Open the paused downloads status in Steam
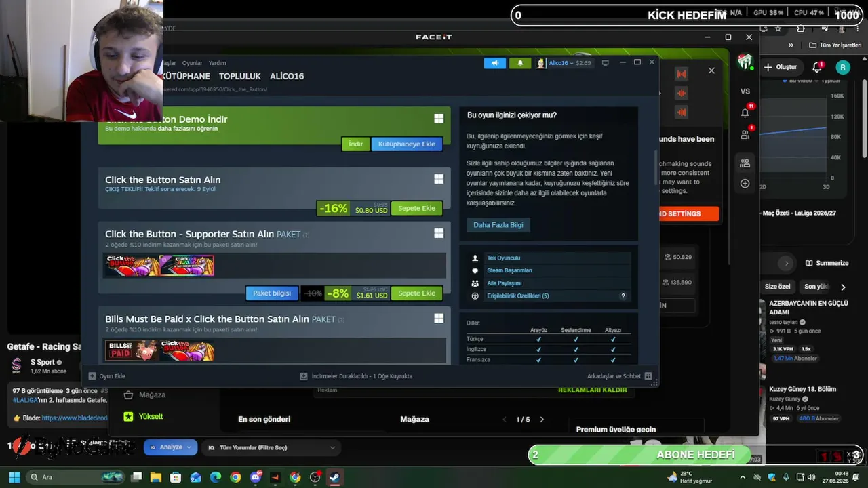This screenshot has width=868, height=488. 356,376
